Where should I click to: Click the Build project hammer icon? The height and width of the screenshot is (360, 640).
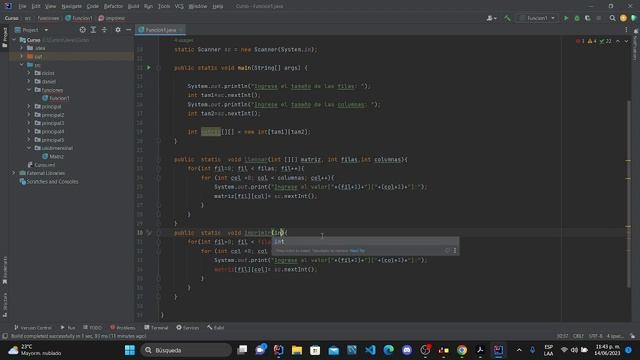pyautogui.click(x=507, y=18)
